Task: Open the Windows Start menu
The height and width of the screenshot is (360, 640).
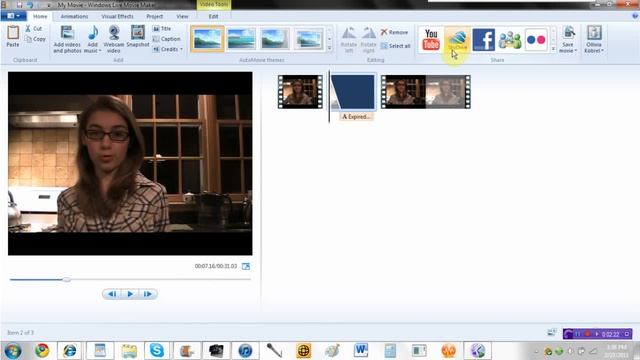Action: click(13, 351)
